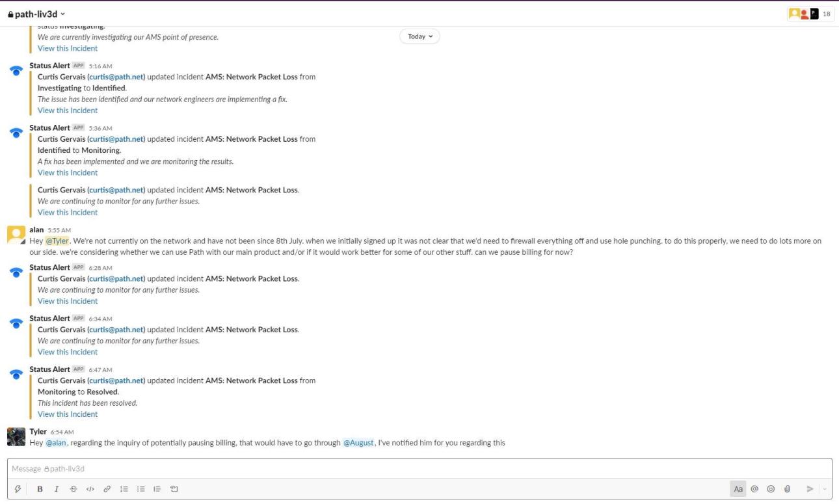Apply strikethrough formatting
This screenshot has width=839, height=504.
click(73, 489)
